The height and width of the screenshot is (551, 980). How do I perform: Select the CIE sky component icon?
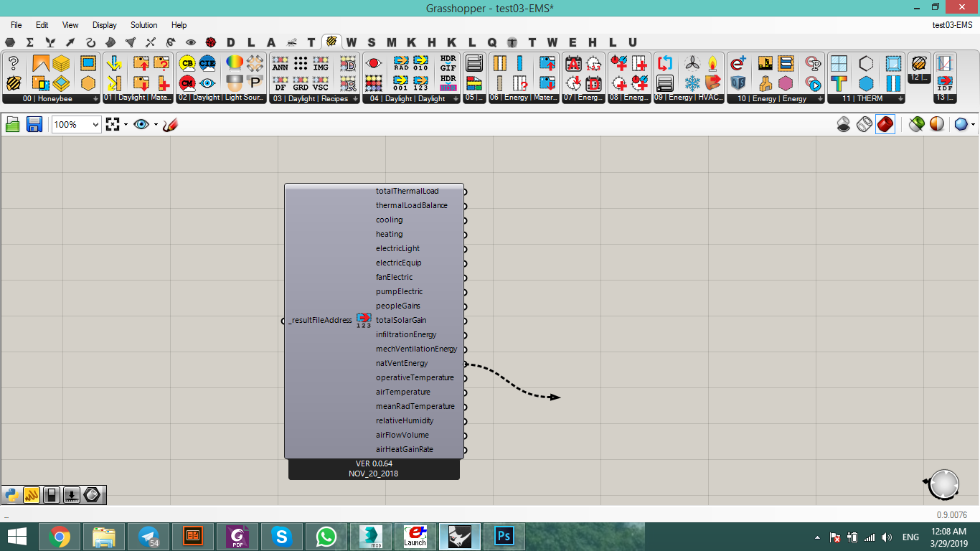click(207, 63)
